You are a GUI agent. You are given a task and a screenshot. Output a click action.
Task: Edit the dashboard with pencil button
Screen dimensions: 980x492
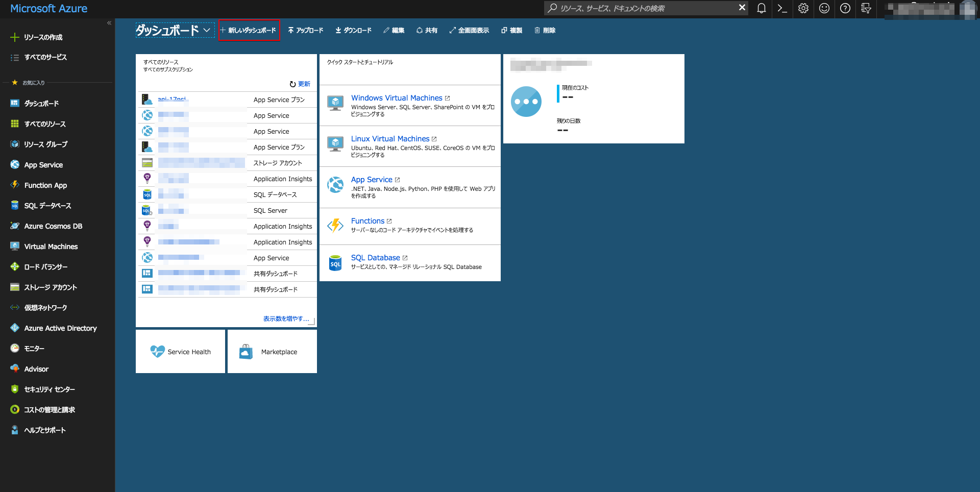point(394,31)
